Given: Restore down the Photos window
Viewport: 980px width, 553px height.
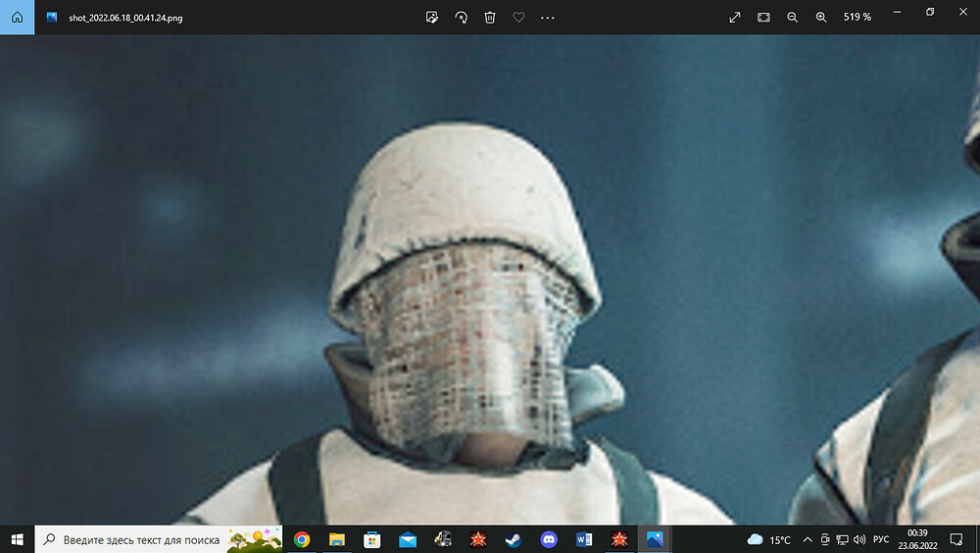Looking at the screenshot, I should tap(930, 12).
